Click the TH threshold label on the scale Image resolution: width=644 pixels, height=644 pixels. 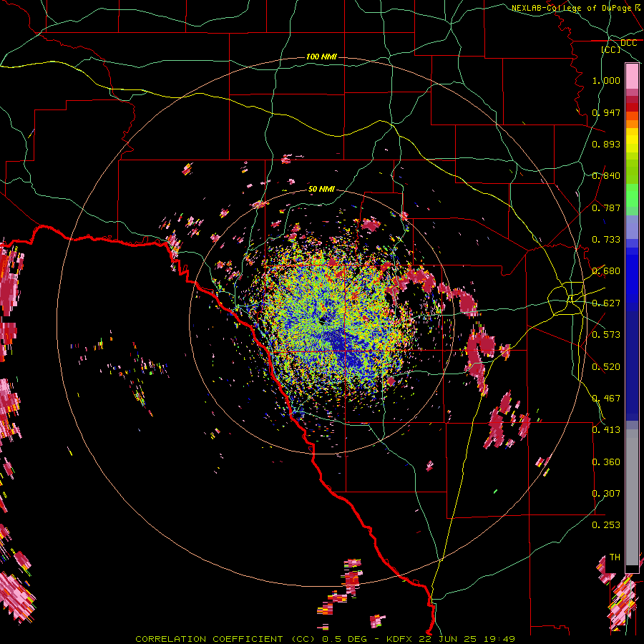pyautogui.click(x=615, y=557)
